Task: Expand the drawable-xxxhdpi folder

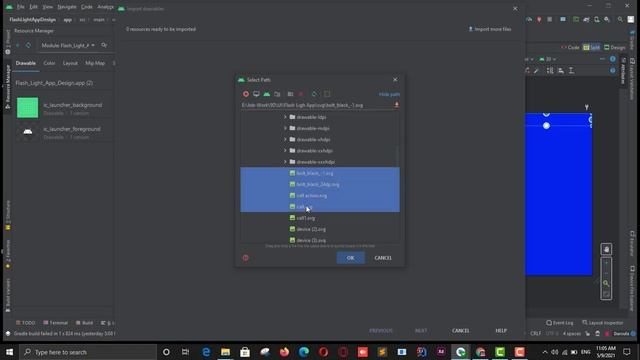Action: (285, 162)
